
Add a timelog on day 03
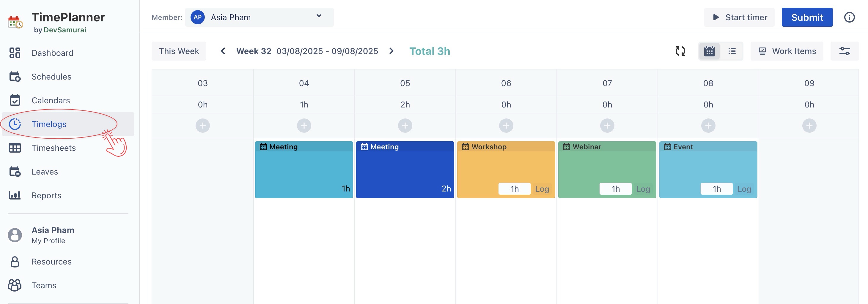click(x=202, y=126)
